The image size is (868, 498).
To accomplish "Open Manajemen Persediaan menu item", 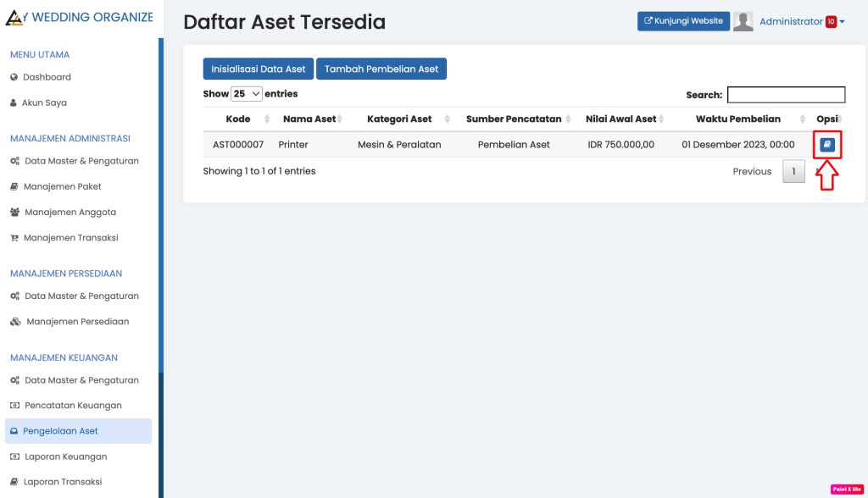I will click(77, 322).
